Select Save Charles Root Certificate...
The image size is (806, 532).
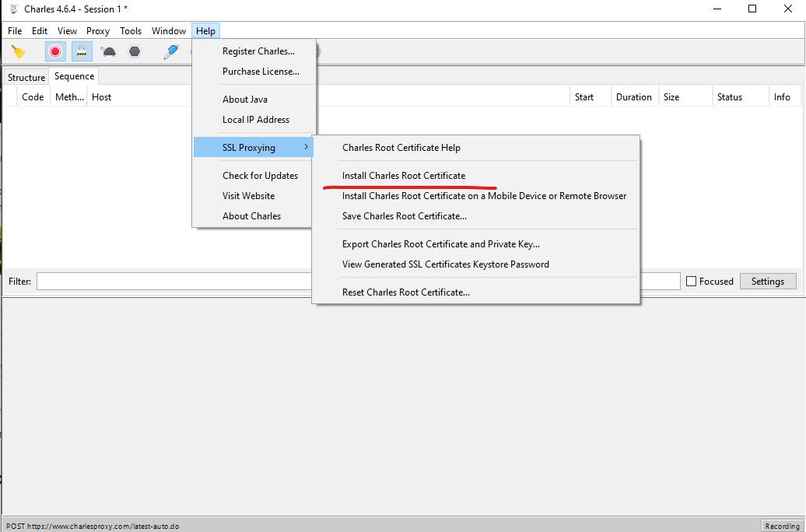coord(476,216)
